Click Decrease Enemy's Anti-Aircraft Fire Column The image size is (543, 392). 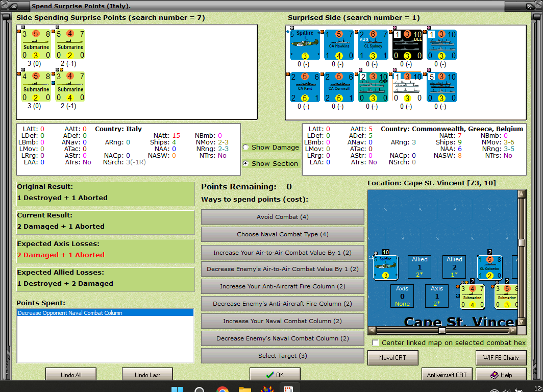[x=283, y=304]
